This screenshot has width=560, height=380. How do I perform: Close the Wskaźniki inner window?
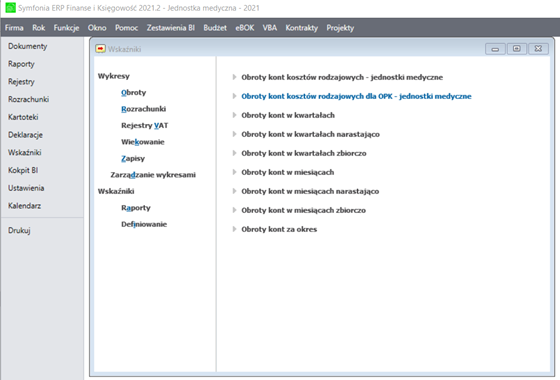click(538, 49)
